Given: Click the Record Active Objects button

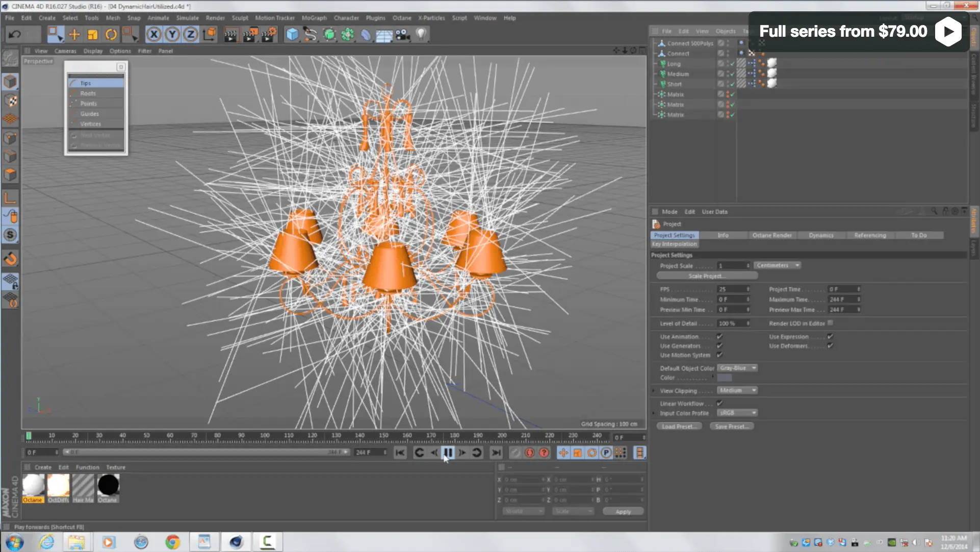Looking at the screenshot, I should coord(515,453).
